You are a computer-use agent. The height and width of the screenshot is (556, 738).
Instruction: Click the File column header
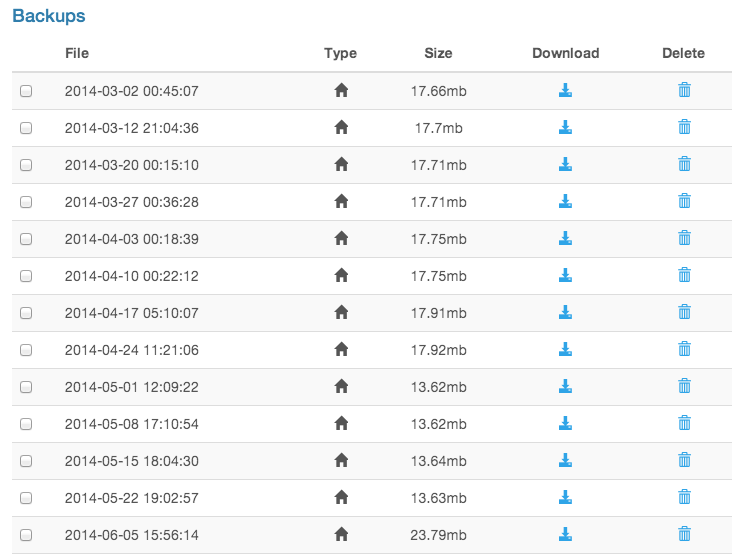(77, 53)
